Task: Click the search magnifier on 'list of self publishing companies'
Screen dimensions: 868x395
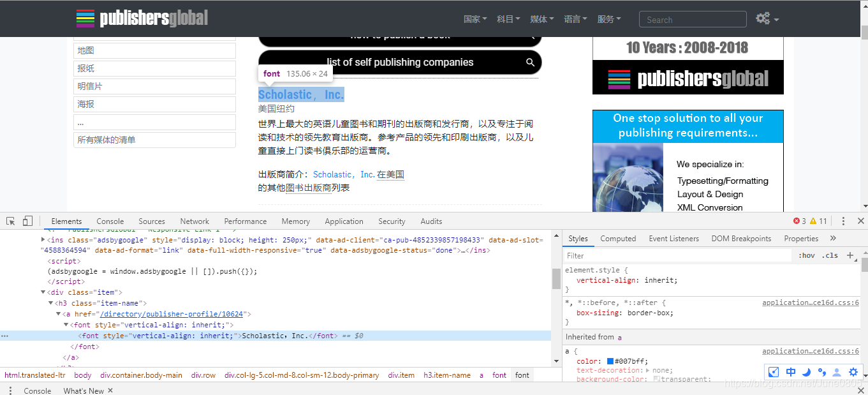Action: (530, 62)
